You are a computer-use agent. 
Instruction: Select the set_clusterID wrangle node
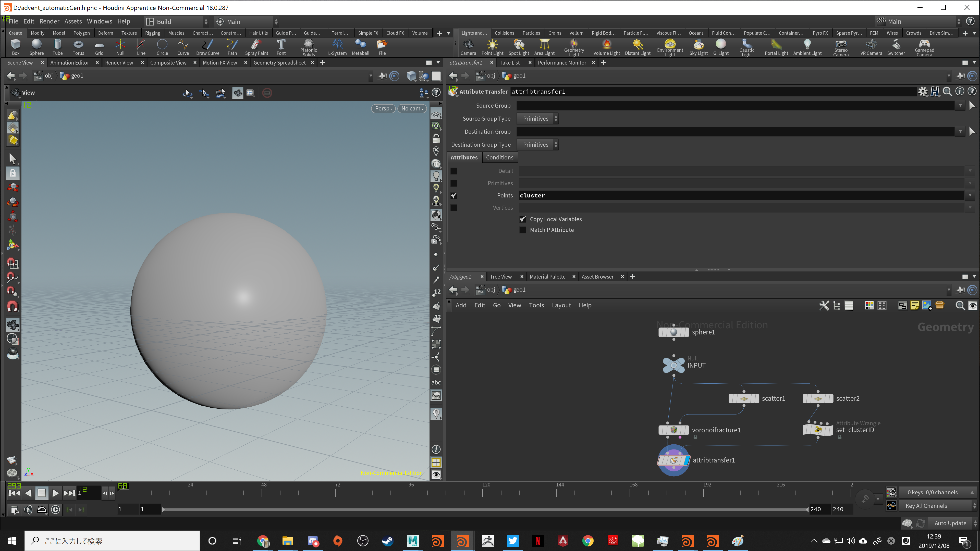click(817, 430)
